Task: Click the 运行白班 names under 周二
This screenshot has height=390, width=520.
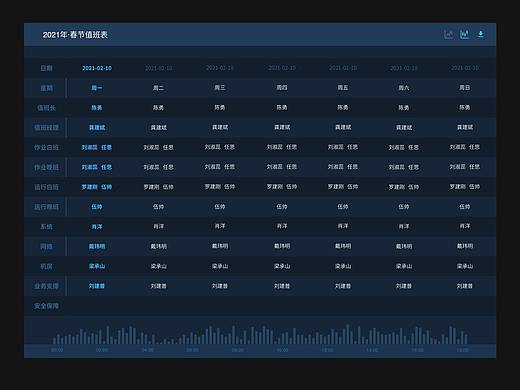Action: [158, 187]
